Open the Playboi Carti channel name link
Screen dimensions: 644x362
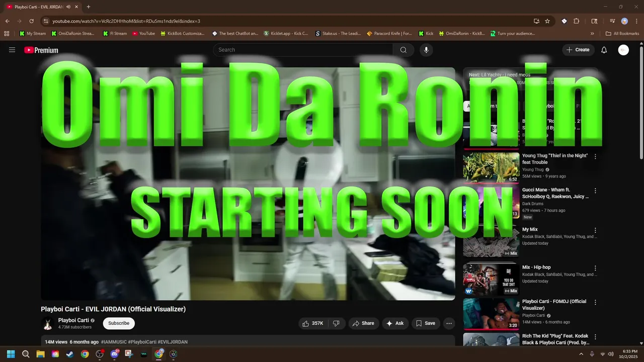[x=73, y=320]
